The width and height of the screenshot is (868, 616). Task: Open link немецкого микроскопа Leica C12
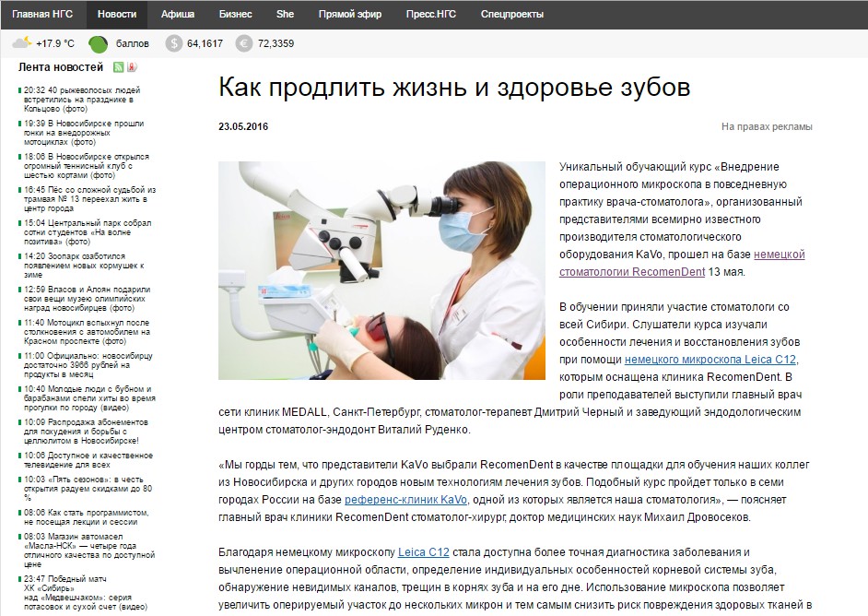click(710, 360)
